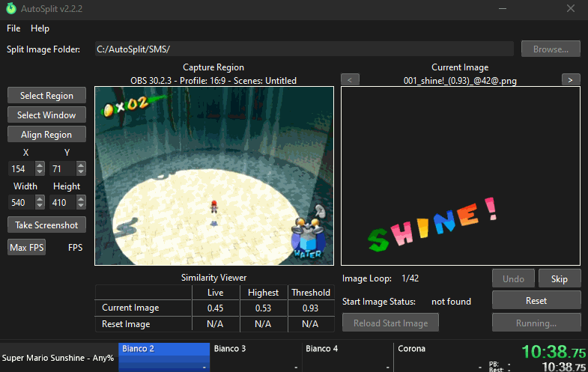The height and width of the screenshot is (372, 588).
Task: Click Align Region button
Action: (46, 135)
